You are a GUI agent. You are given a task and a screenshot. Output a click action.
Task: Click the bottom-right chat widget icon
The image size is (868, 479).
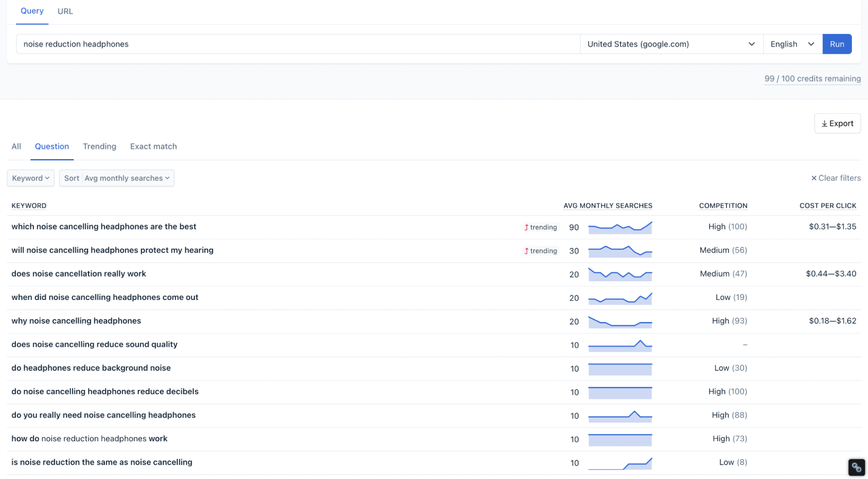pos(856,467)
